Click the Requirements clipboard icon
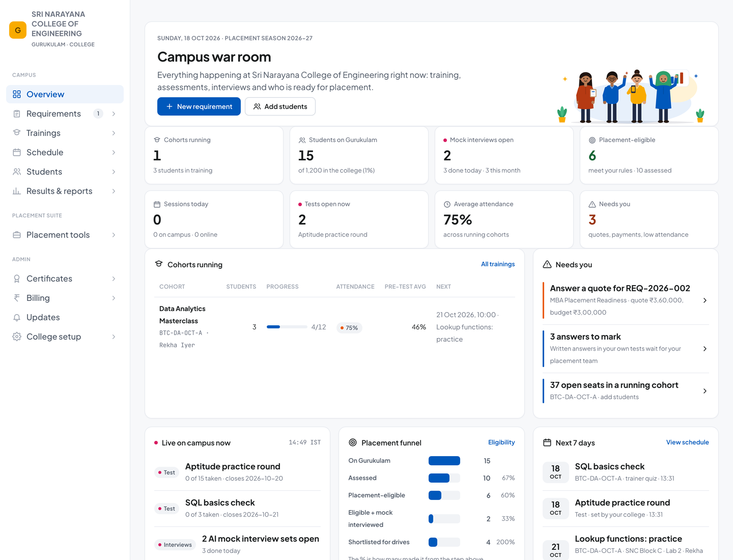733x560 pixels. pos(17,114)
